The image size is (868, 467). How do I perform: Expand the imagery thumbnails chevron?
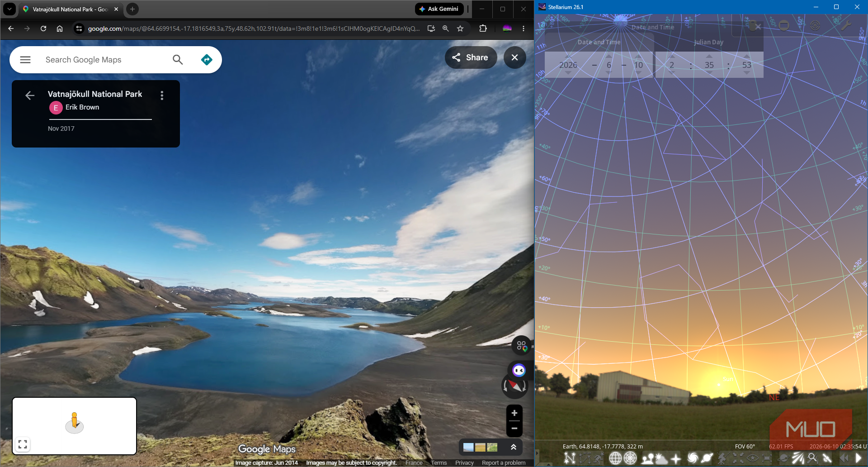tap(514, 447)
